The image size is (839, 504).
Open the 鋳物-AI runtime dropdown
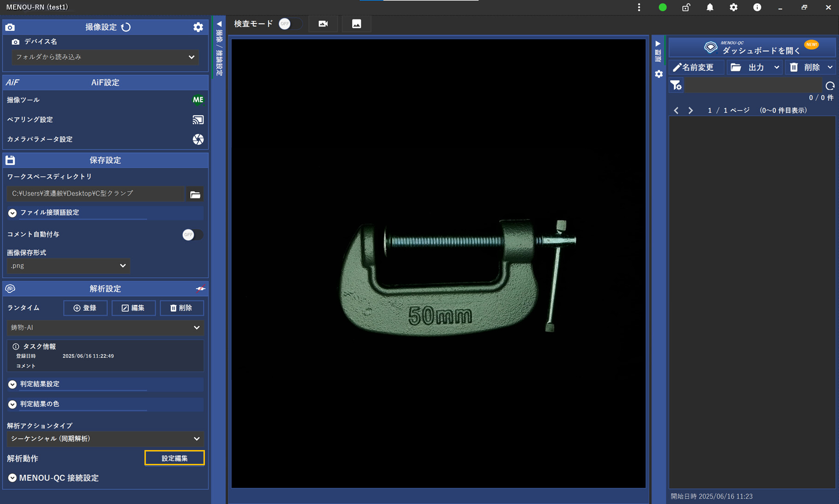point(105,328)
